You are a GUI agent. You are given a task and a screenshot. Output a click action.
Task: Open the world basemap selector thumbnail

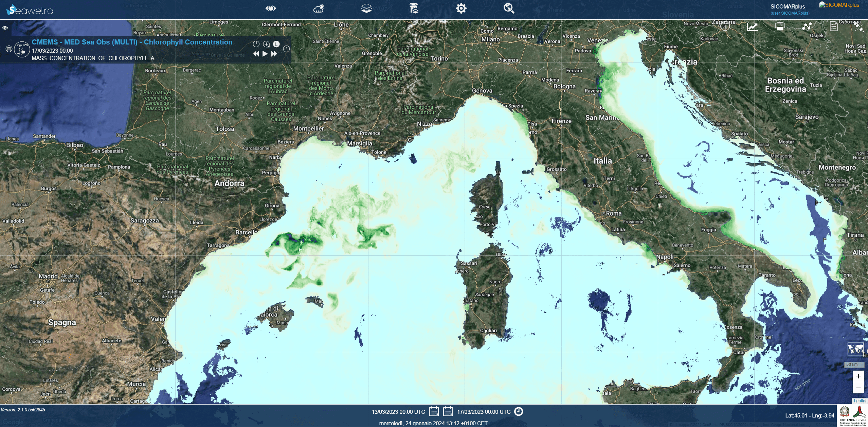click(855, 349)
